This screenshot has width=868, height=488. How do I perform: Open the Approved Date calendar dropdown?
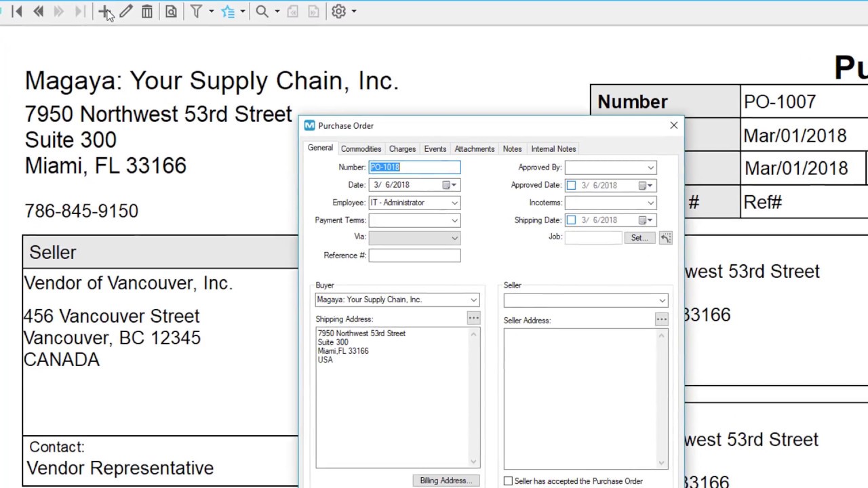coord(646,185)
